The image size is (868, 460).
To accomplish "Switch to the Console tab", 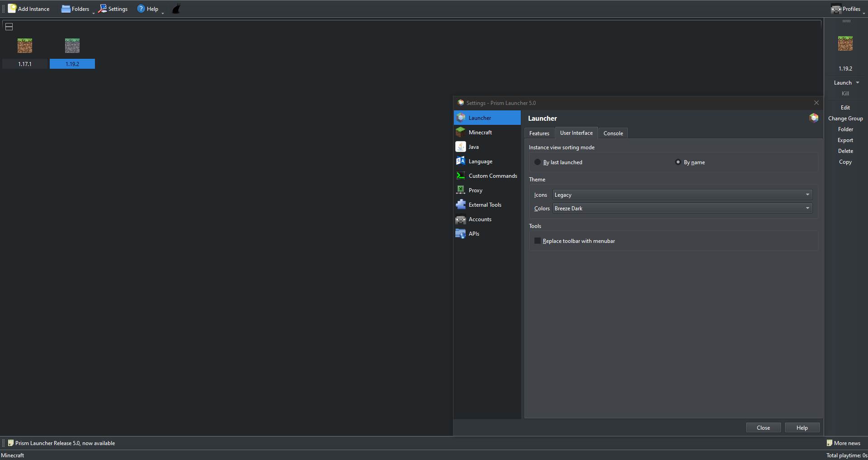I will click(613, 133).
